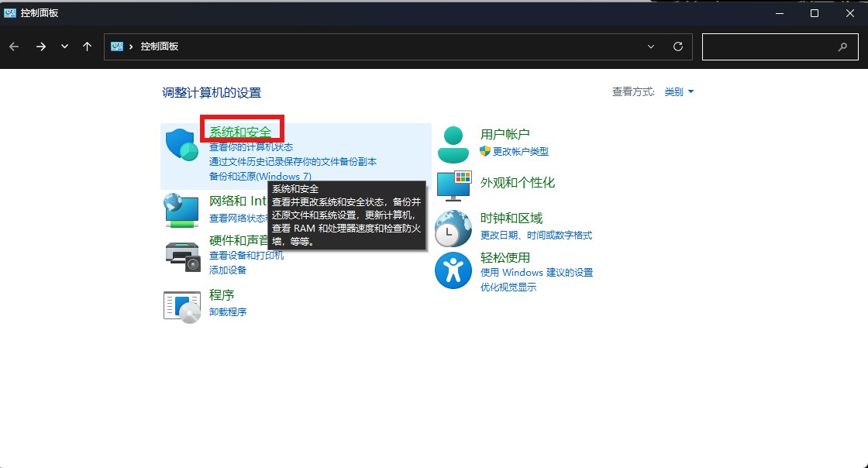The image size is (868, 468).
Task: Open 更改帐户类型 link
Action: pos(520,151)
